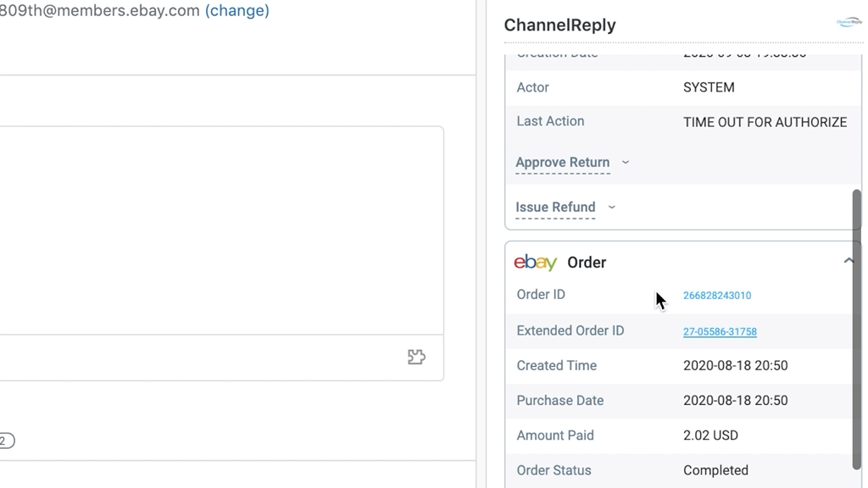Click the Last Action label

(550, 121)
